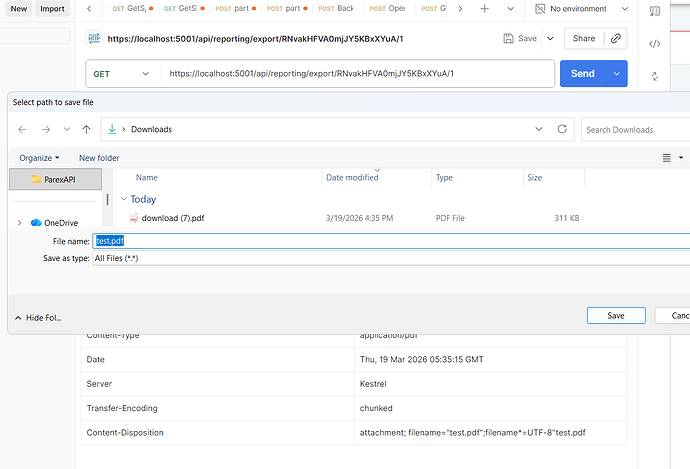Click the copy link icon beside Share
The image size is (690, 469).
616,39
